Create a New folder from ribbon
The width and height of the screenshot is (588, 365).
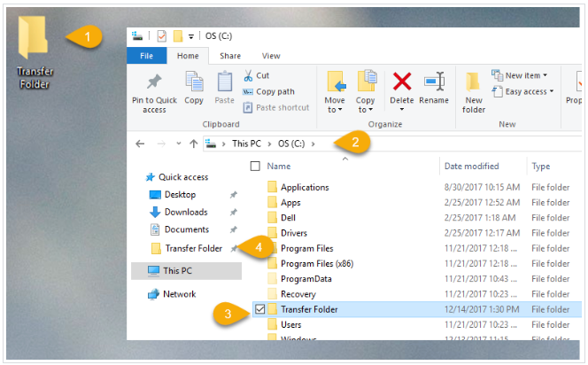(473, 93)
